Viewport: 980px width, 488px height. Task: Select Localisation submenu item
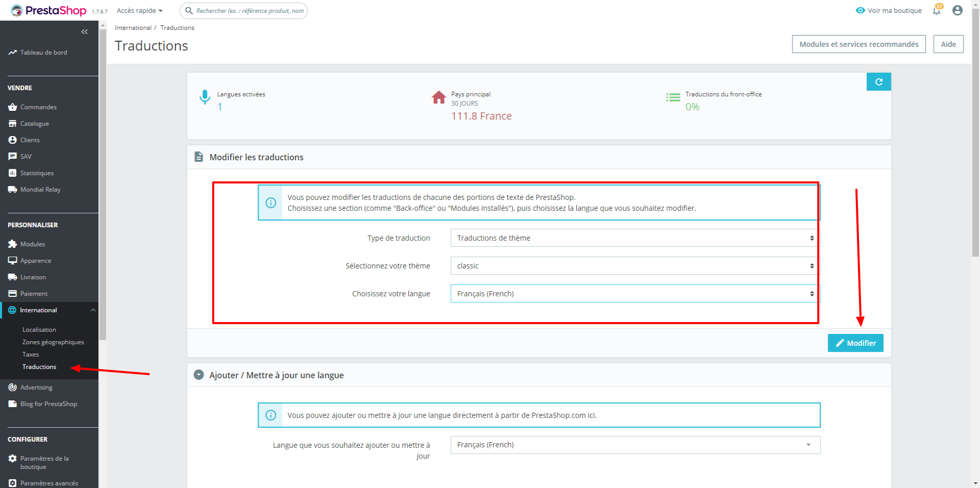(39, 330)
